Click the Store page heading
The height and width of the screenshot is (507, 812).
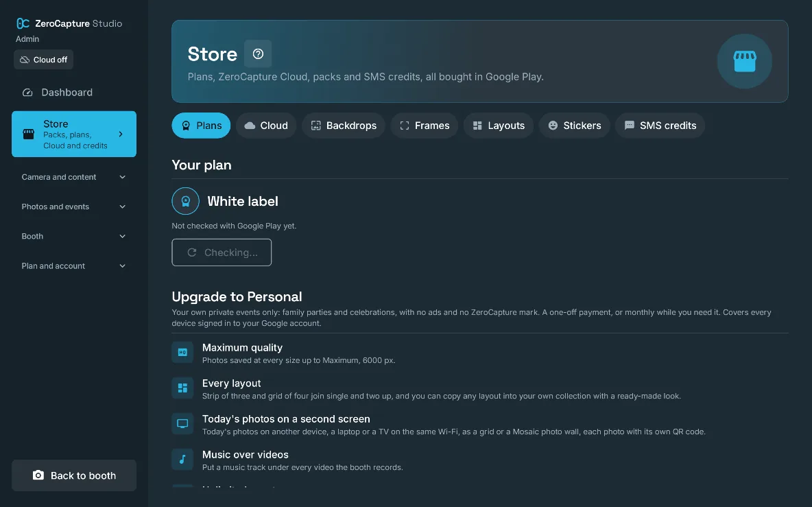point(213,54)
